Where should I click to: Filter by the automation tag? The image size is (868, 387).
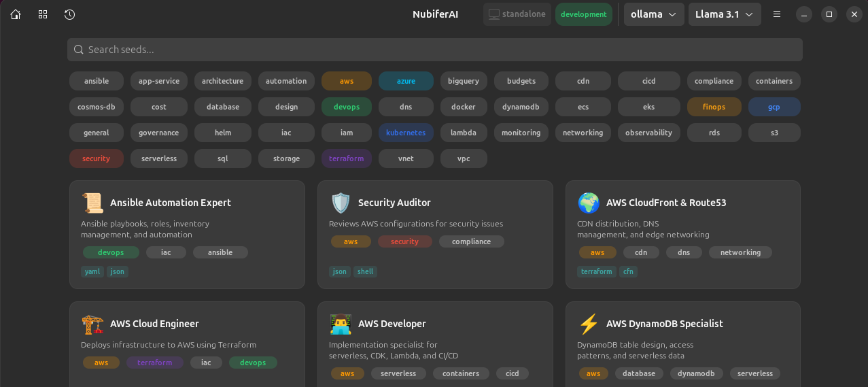(286, 81)
